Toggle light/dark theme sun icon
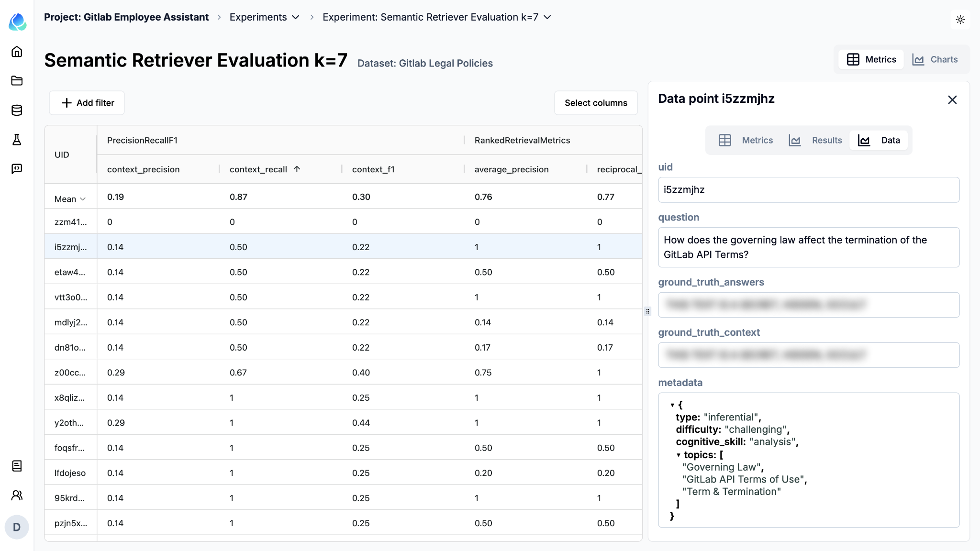This screenshot has width=980, height=551. [x=960, y=20]
